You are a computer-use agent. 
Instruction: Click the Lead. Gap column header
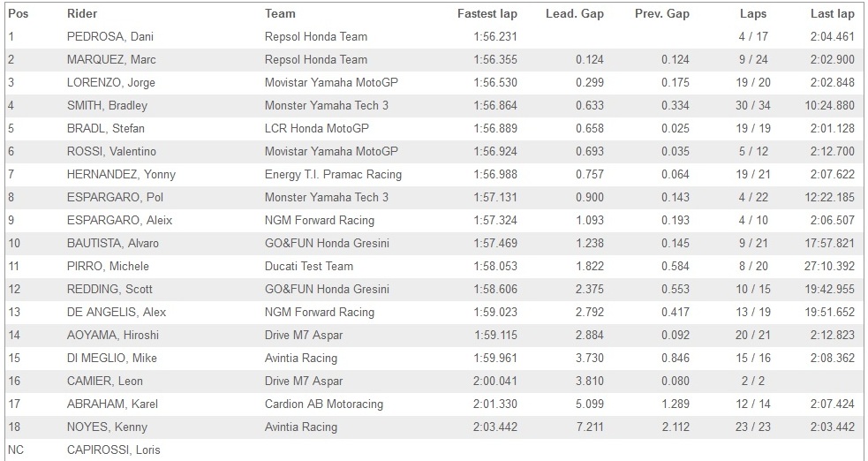[575, 14]
